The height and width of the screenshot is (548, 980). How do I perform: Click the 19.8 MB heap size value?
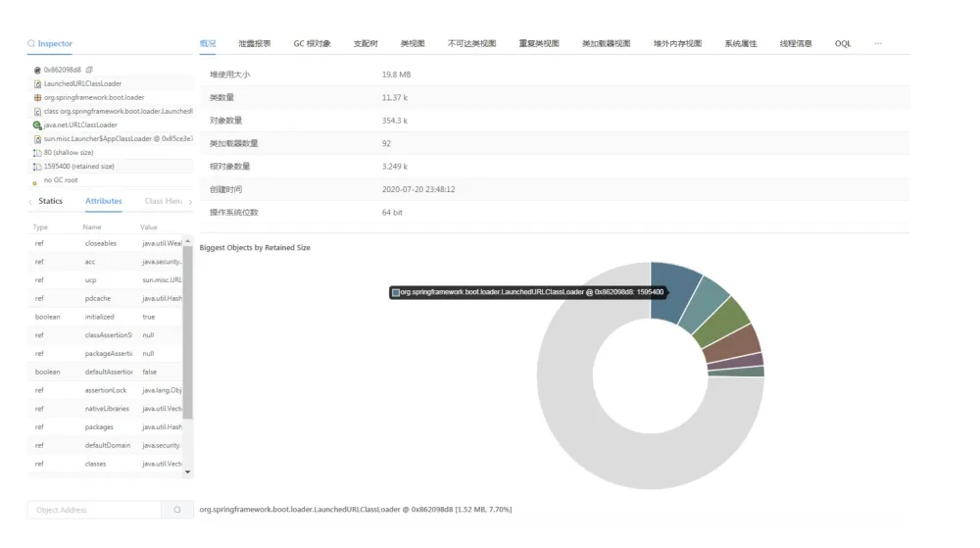[x=396, y=75]
